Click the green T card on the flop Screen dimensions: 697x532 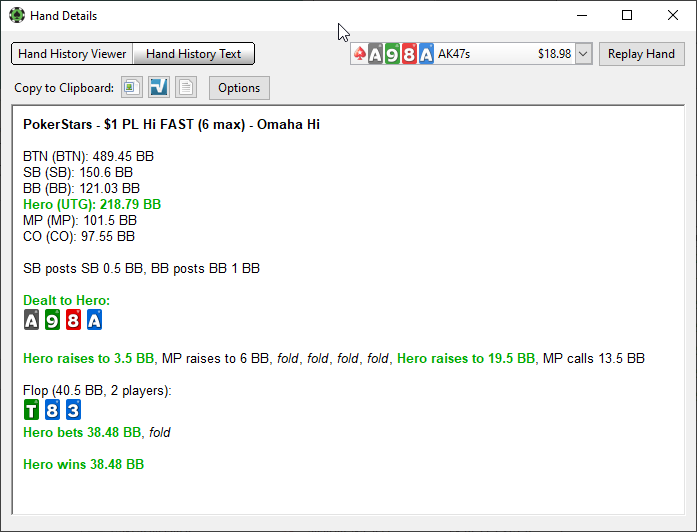pyautogui.click(x=31, y=410)
